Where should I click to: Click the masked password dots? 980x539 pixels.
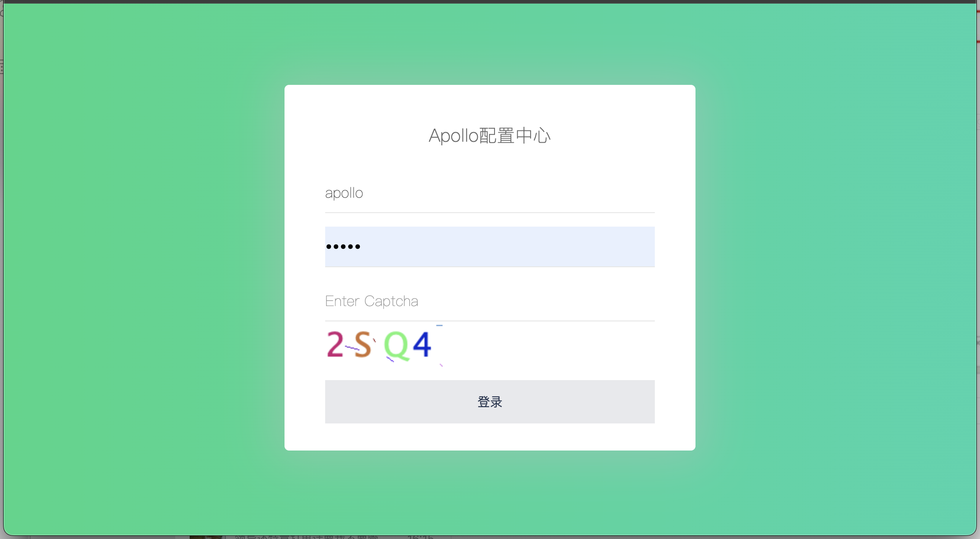point(343,246)
